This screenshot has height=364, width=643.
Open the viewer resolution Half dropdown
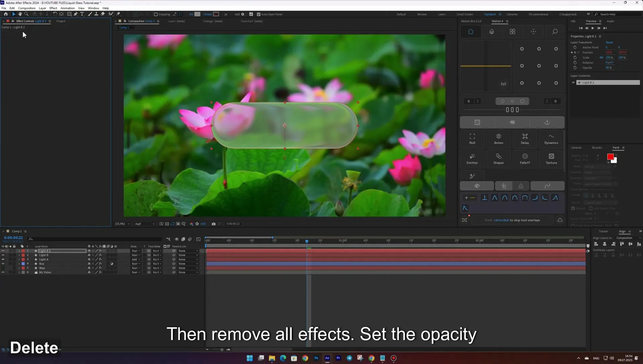(x=145, y=224)
